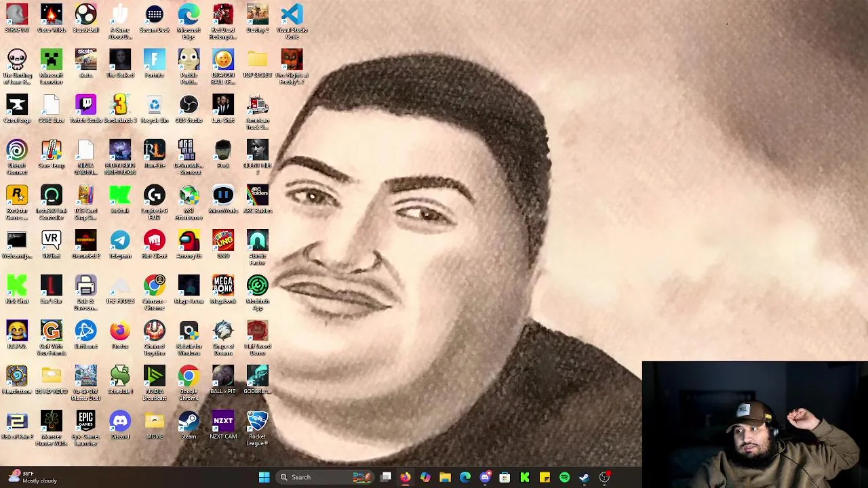Open the NZXT CAM desktop shortcut
Viewport: 868px width, 488px height.
(x=223, y=425)
